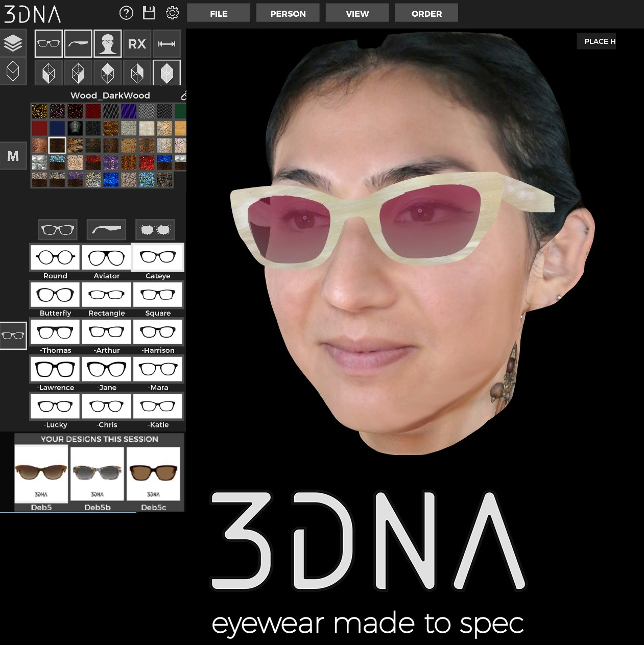644x645 pixels.
Task: Open the VIEW menu
Action: pyautogui.click(x=356, y=13)
